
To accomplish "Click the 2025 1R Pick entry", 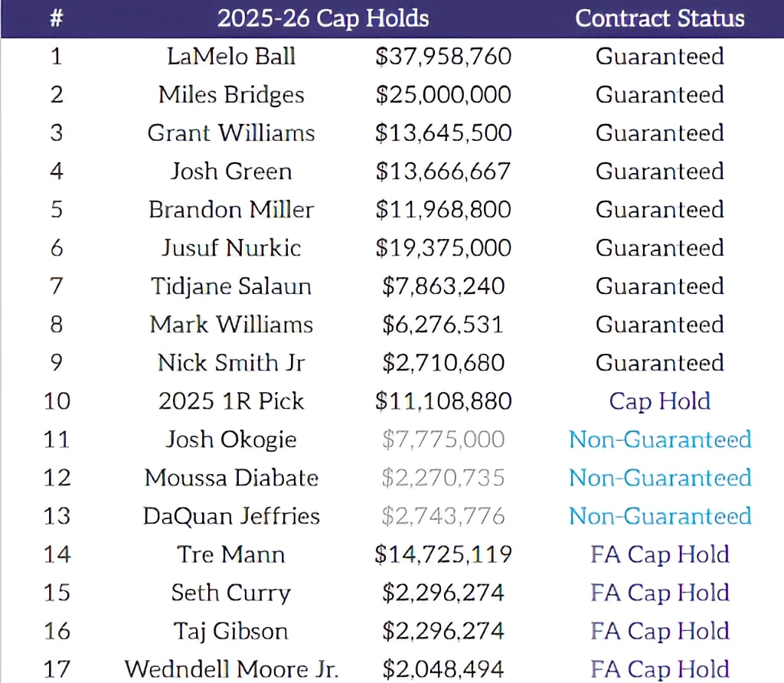I will (x=231, y=400).
